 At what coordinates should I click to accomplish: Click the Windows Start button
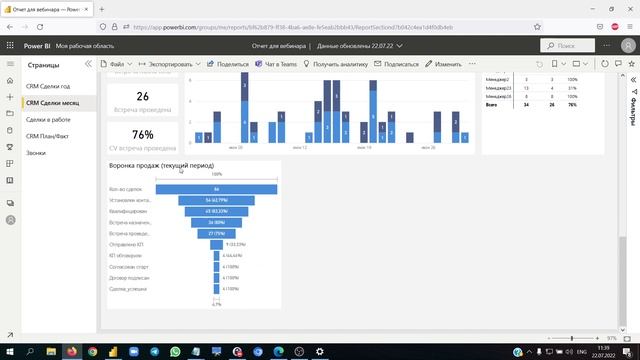(x=10, y=351)
